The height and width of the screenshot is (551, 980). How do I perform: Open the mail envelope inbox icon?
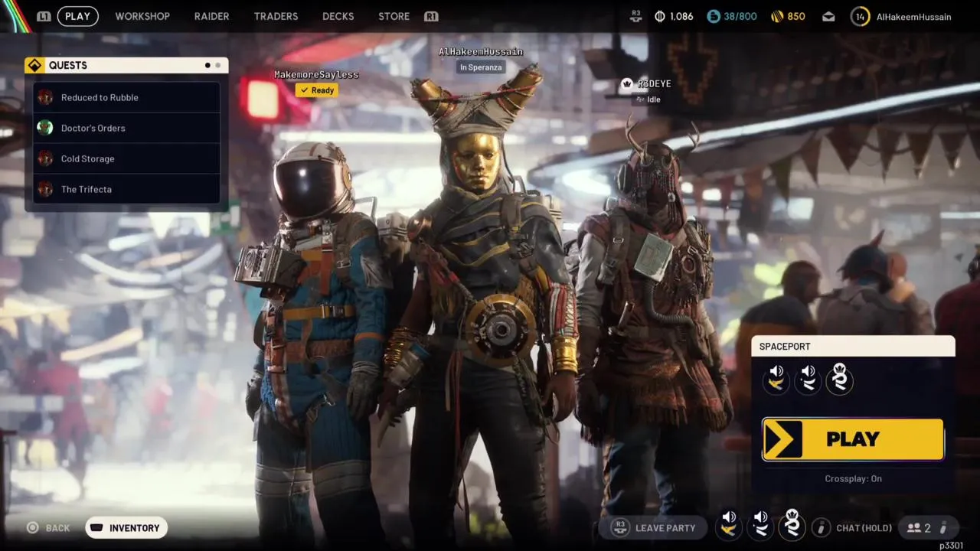(829, 16)
